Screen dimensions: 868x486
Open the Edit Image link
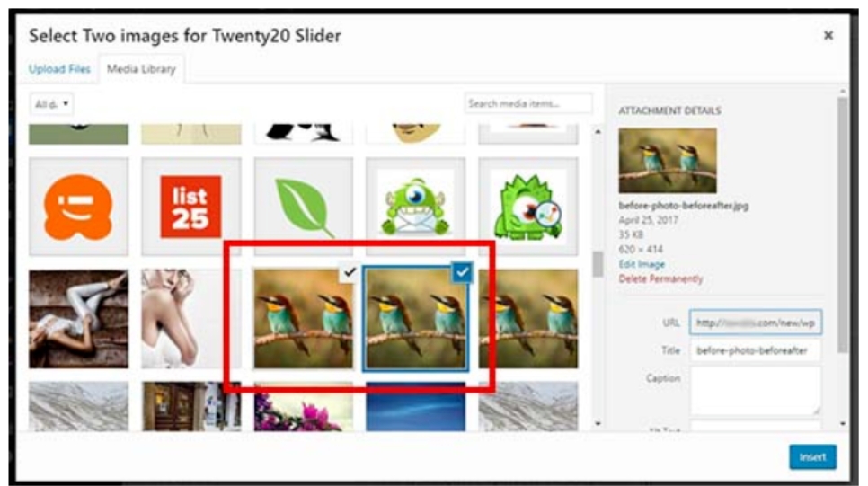(x=642, y=264)
